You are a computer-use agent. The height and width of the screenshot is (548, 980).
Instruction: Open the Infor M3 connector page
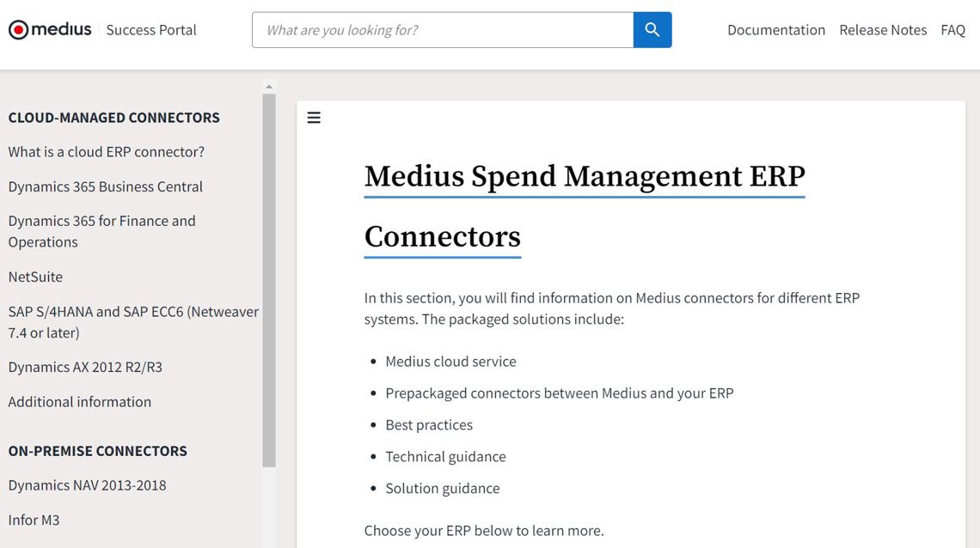(x=34, y=520)
